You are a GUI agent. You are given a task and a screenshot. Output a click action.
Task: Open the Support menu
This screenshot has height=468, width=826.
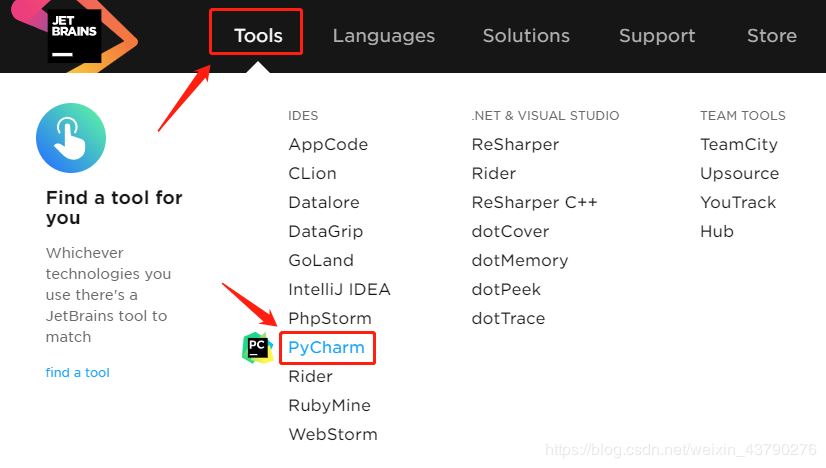tap(657, 36)
